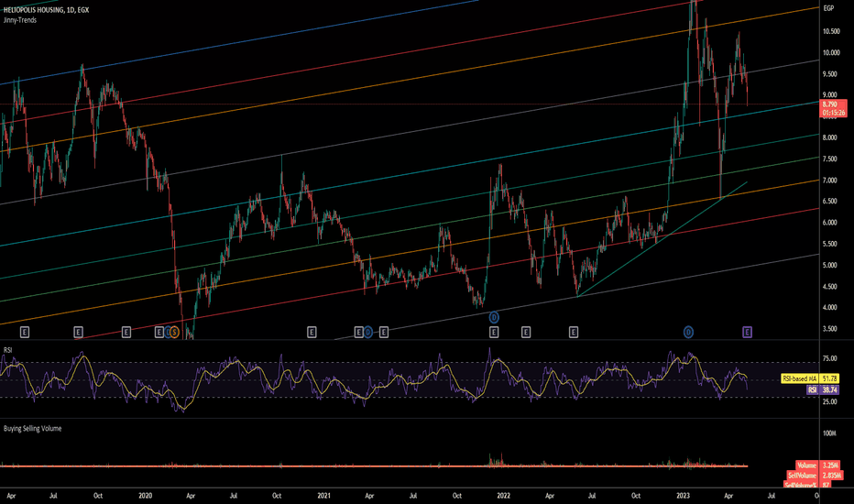Click the 10.000 price axis tick
This screenshot has width=854, height=504.
831,53
